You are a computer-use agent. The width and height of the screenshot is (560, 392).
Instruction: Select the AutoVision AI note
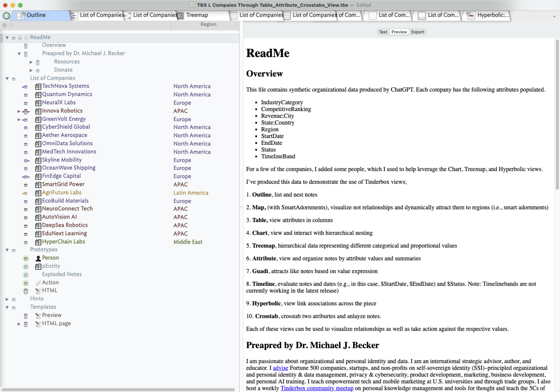tap(59, 217)
